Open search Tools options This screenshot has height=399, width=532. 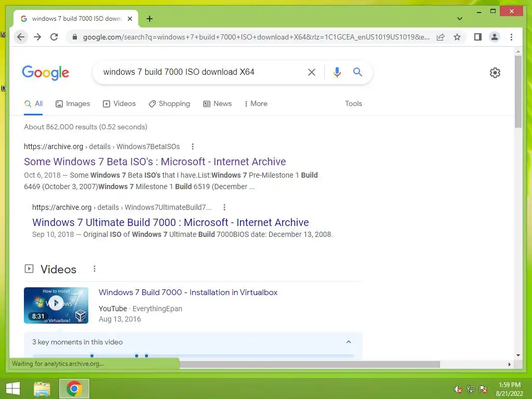353,104
